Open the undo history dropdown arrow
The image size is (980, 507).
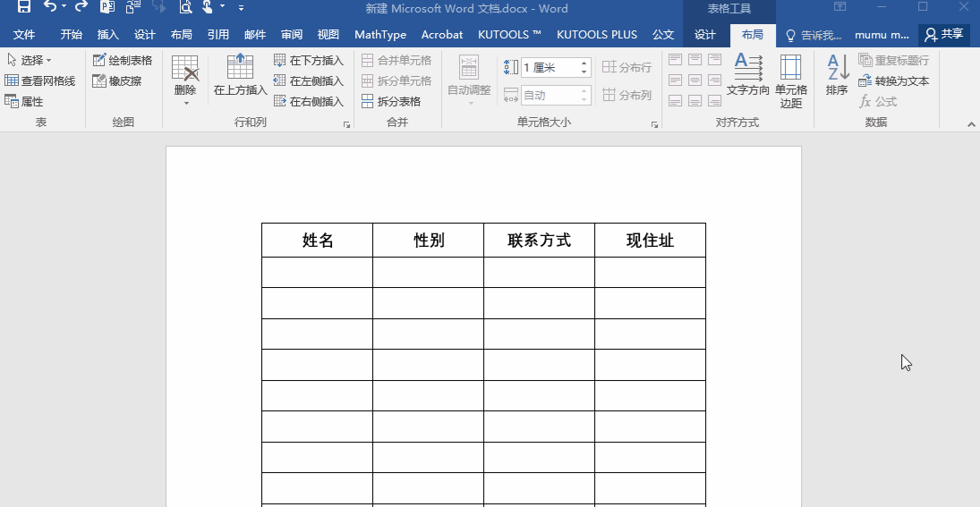tap(64, 7)
